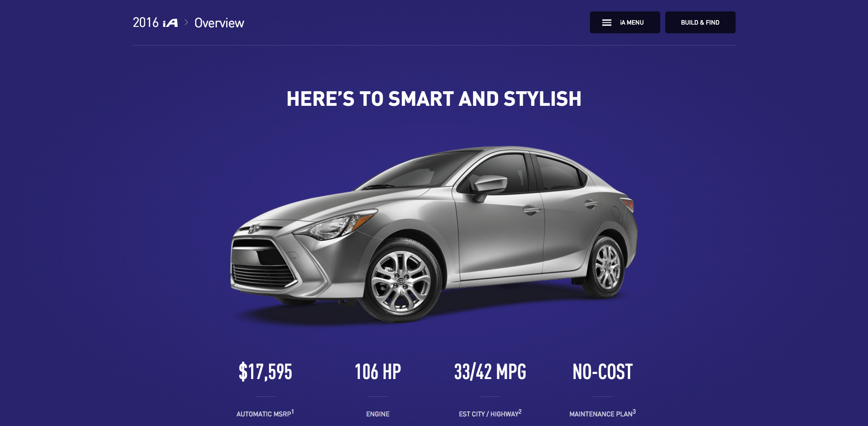Click the 33/42 MPG stat
The height and width of the screenshot is (426, 868).
click(x=490, y=372)
